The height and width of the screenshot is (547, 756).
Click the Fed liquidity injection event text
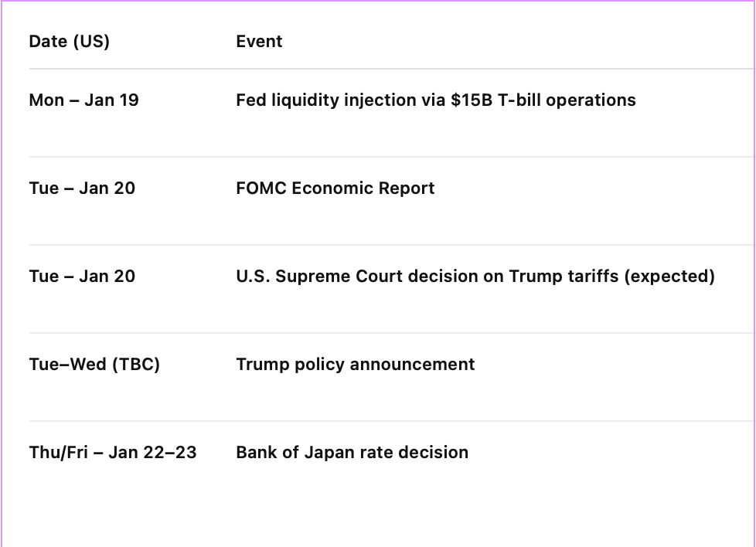[x=435, y=100]
